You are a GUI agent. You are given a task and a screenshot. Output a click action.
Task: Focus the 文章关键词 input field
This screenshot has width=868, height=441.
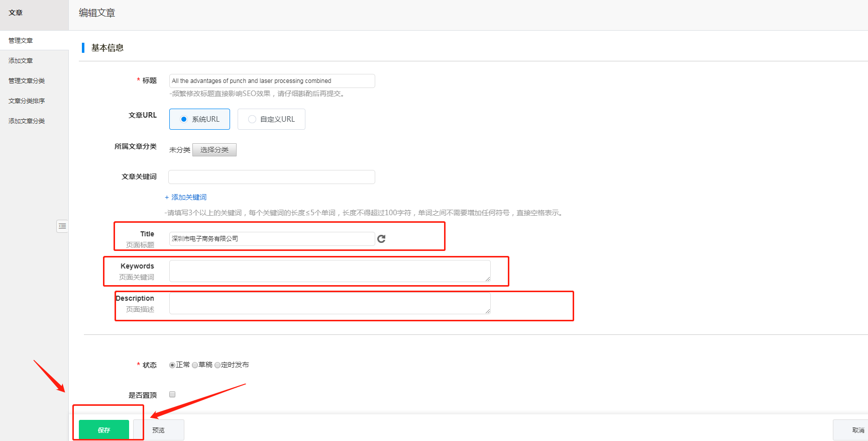tap(271, 177)
